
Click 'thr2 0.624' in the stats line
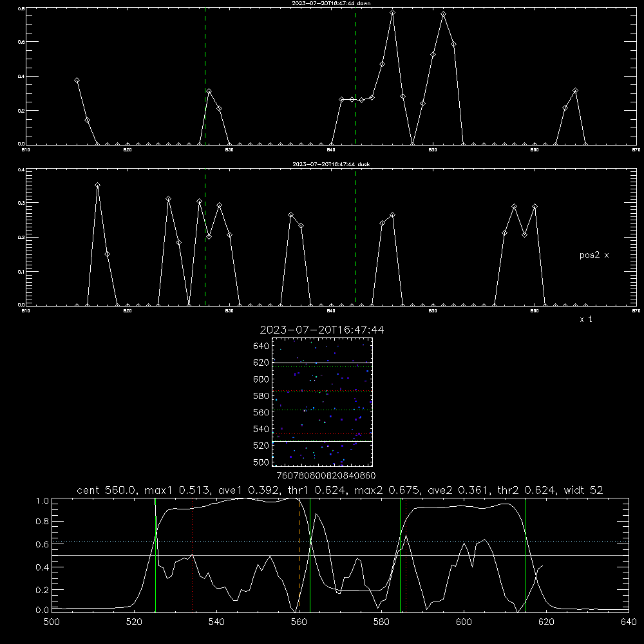point(526,490)
